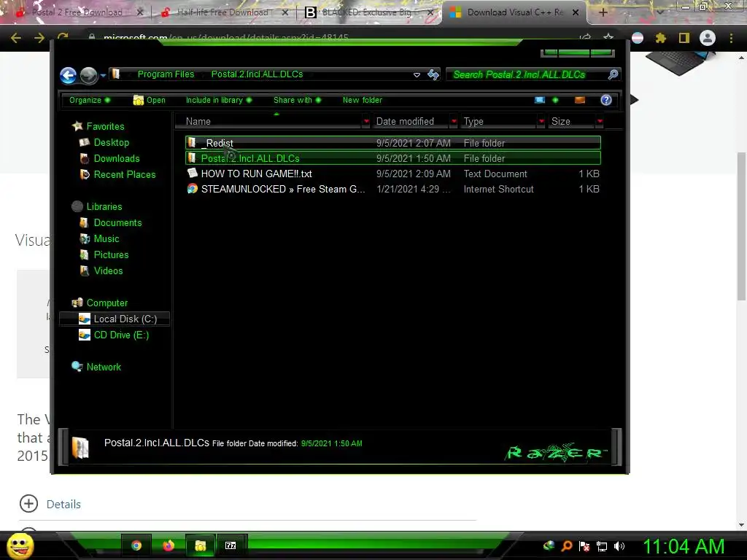747x560 pixels.
Task: Open the Chrome profile avatar
Action: click(x=708, y=38)
